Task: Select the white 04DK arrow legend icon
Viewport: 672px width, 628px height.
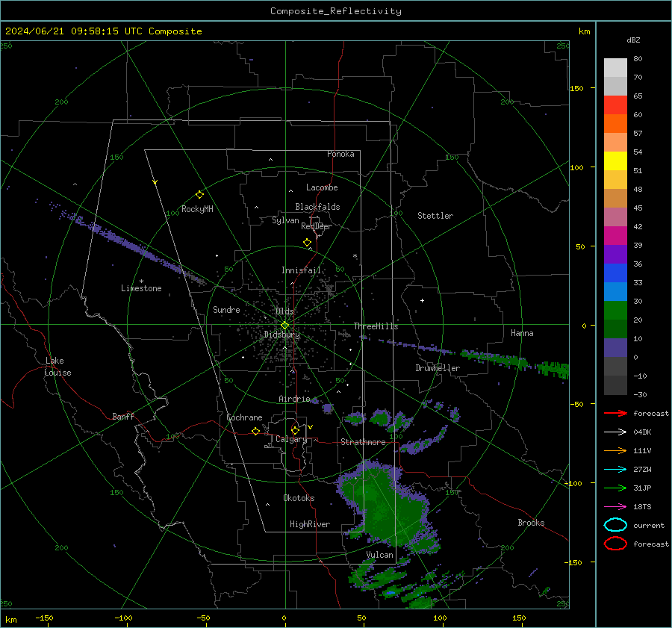Action: click(615, 432)
